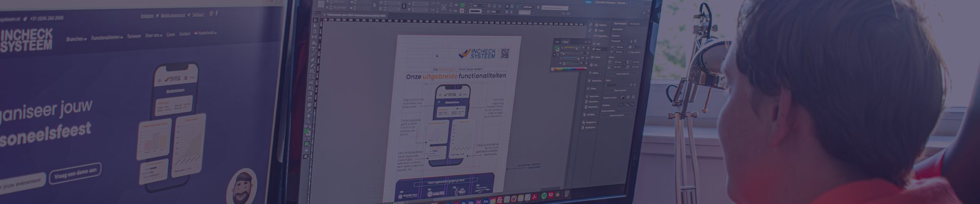Click the QR code on the flyer page
Screen dimensions: 980x204
[505, 54]
